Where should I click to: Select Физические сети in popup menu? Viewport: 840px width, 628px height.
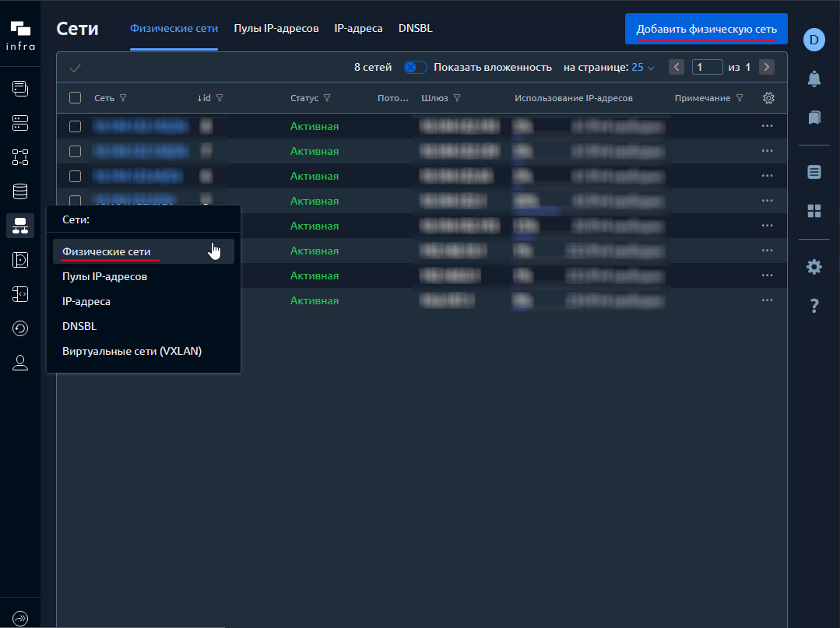tap(143, 251)
